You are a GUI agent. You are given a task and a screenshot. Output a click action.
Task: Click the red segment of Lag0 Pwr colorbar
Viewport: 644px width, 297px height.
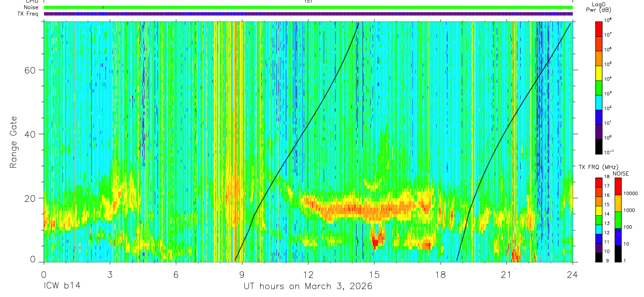coord(599,28)
